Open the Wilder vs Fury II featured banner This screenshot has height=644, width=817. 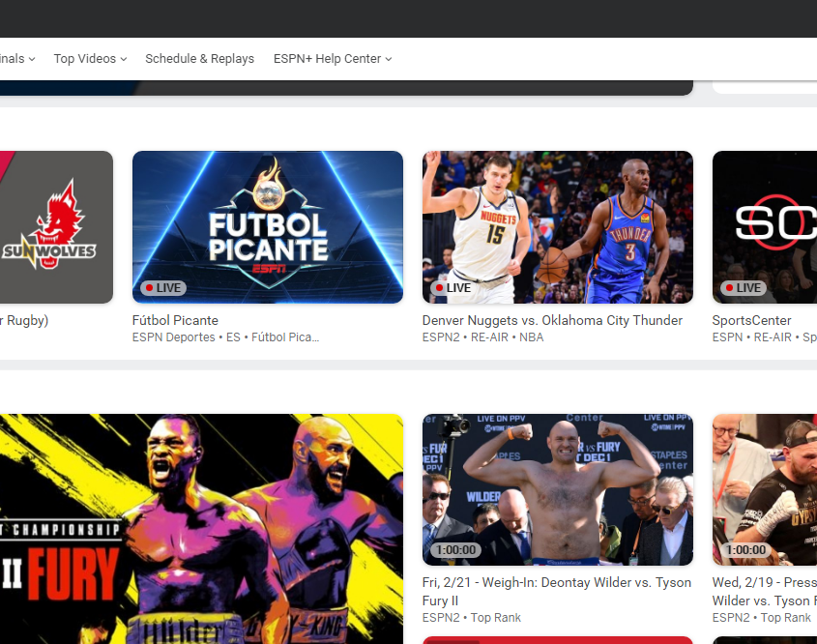click(x=201, y=527)
